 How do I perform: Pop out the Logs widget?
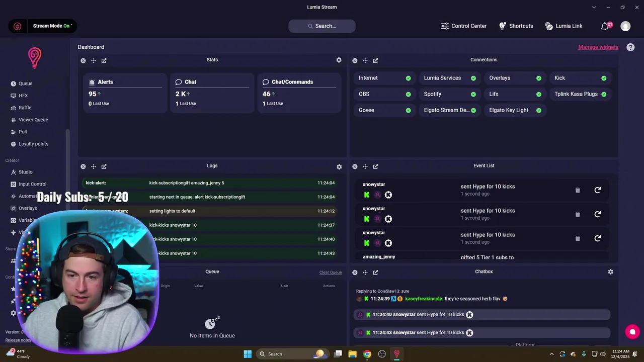(x=104, y=166)
